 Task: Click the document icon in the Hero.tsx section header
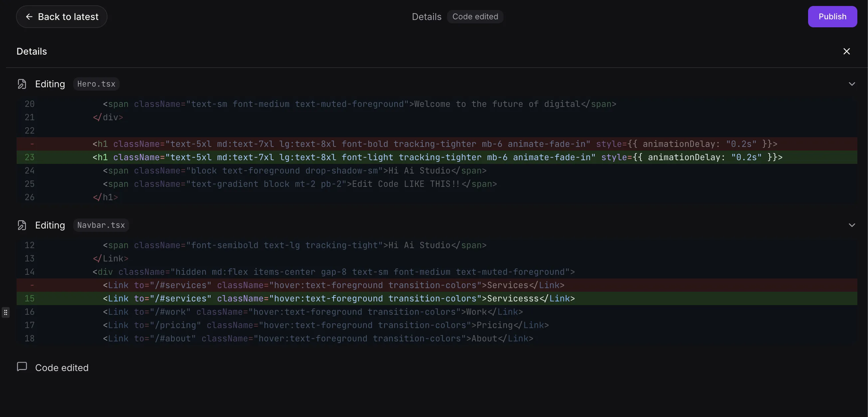click(x=22, y=84)
